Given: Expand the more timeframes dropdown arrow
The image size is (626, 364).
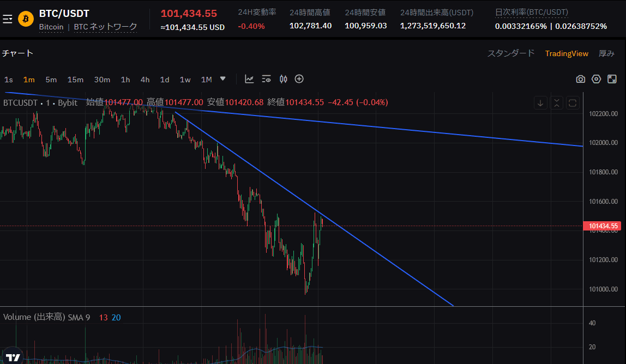Looking at the screenshot, I should coord(222,78).
